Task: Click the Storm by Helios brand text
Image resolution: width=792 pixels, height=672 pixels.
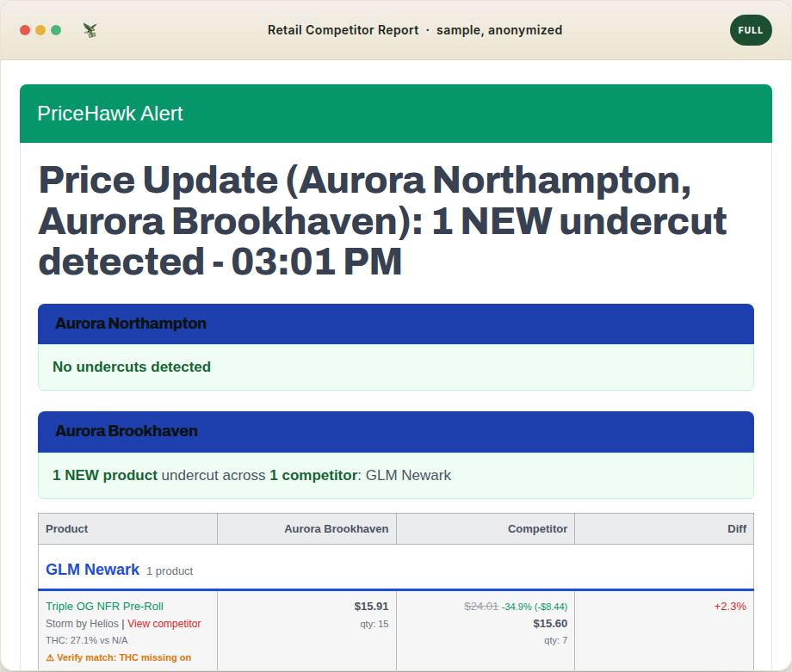Action: click(x=82, y=624)
